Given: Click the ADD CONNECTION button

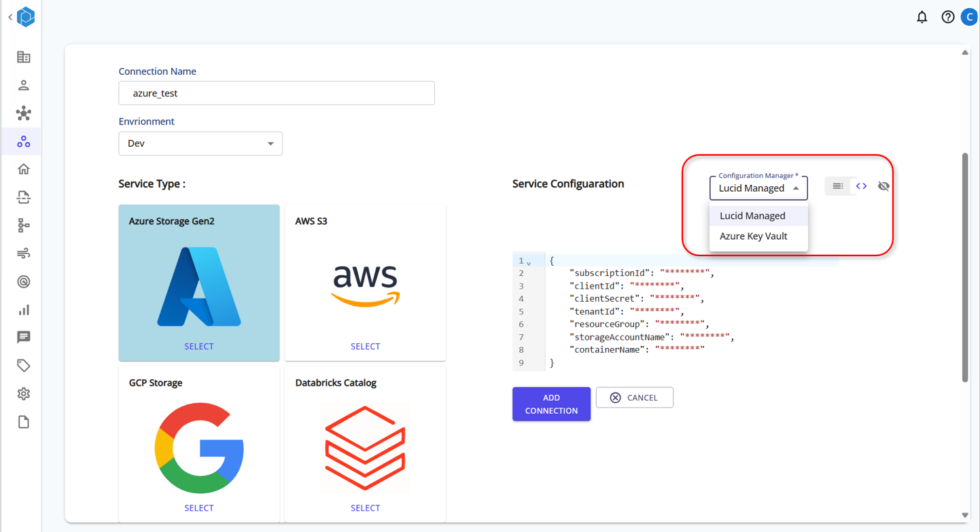Looking at the screenshot, I should tap(551, 404).
